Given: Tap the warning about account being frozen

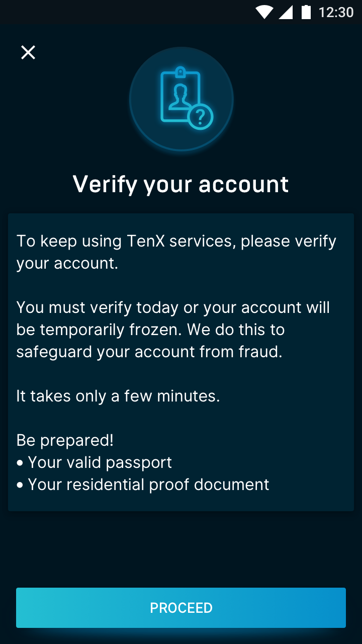Looking at the screenshot, I should coord(173,330).
